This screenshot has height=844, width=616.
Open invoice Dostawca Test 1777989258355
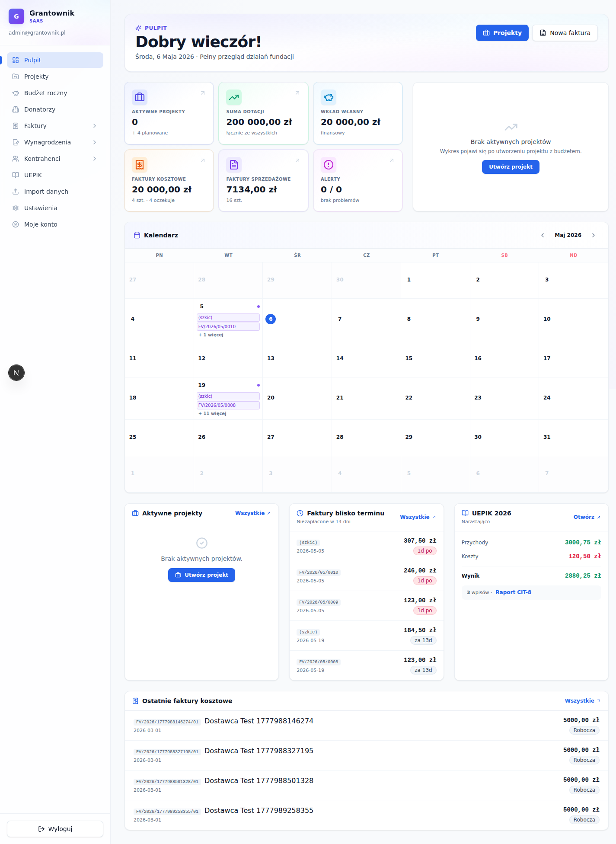pos(367,815)
